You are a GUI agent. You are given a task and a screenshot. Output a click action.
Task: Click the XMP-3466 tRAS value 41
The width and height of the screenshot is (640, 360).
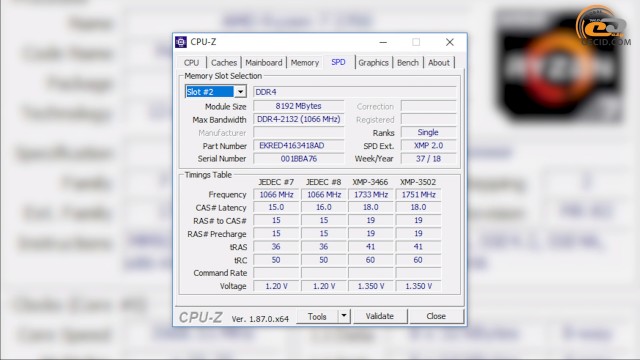[x=371, y=247]
